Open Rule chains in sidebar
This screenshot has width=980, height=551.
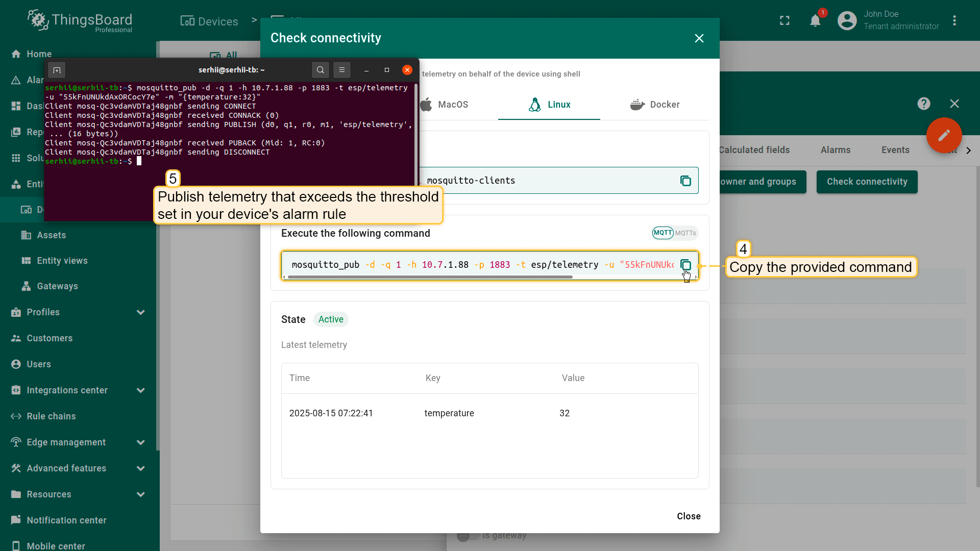(51, 416)
